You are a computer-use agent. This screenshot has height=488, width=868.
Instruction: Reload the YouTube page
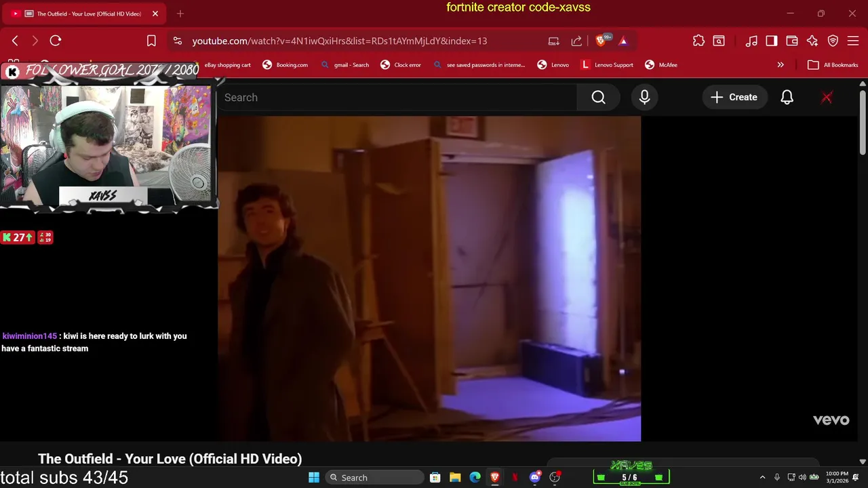click(56, 41)
